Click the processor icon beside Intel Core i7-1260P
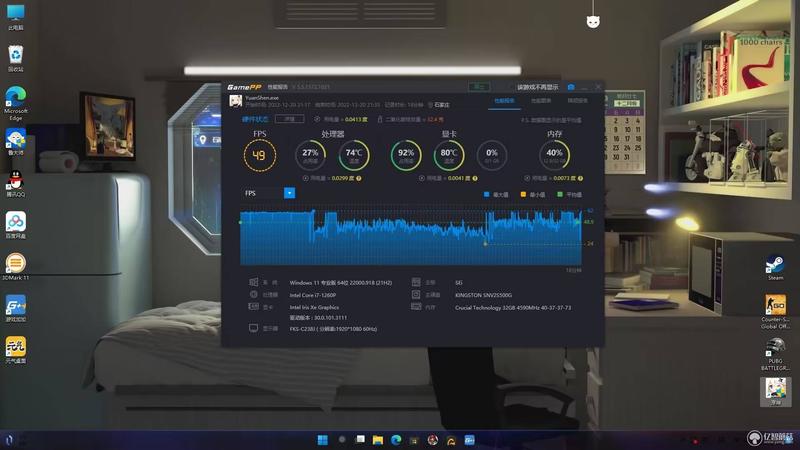 [x=254, y=294]
